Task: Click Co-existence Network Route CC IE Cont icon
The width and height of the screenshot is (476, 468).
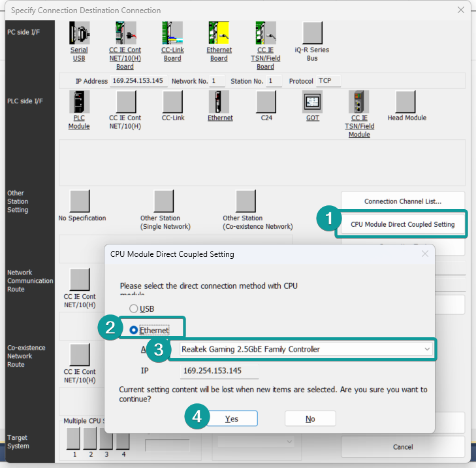Action: 80,355
